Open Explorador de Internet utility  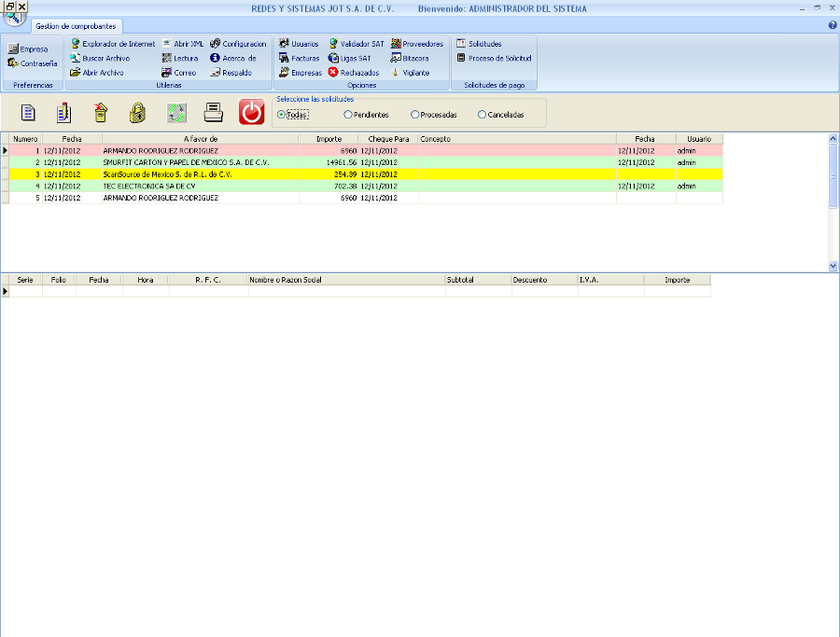tap(113, 44)
